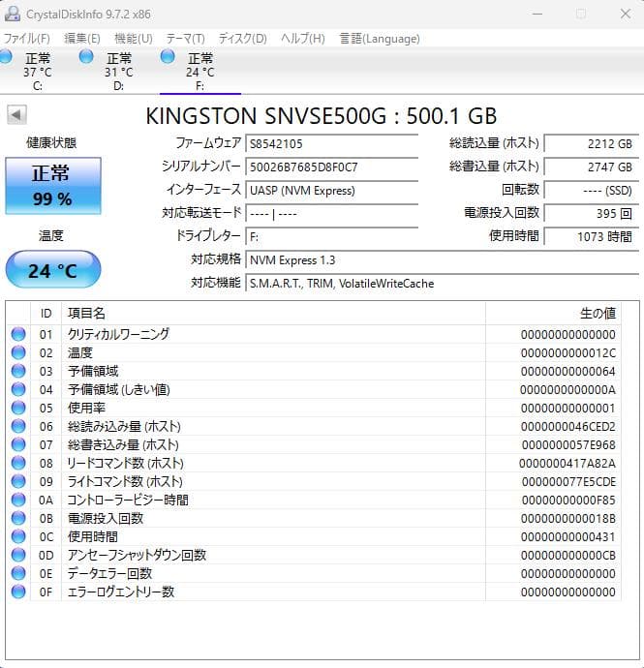Click the total host writes value 2747 GB

pos(591,167)
